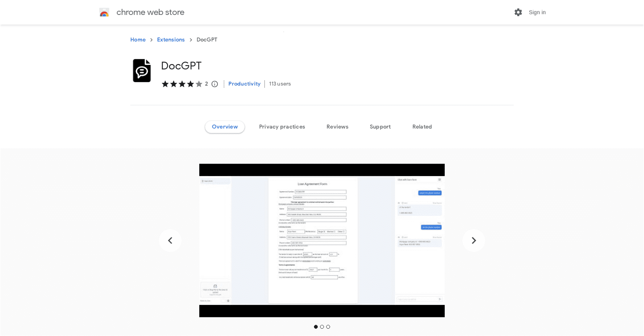This screenshot has height=336, width=644.
Task: Switch to the Overview tab
Action: click(225, 127)
